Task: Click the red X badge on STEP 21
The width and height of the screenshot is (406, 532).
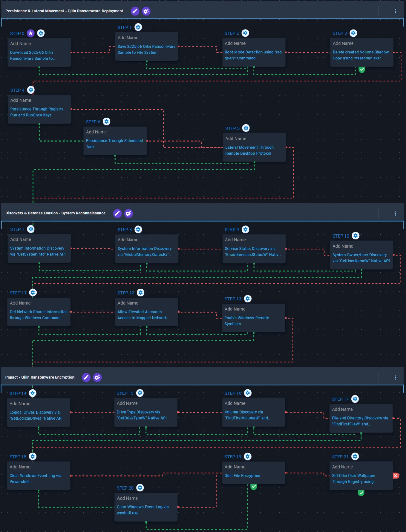Action: [396, 476]
